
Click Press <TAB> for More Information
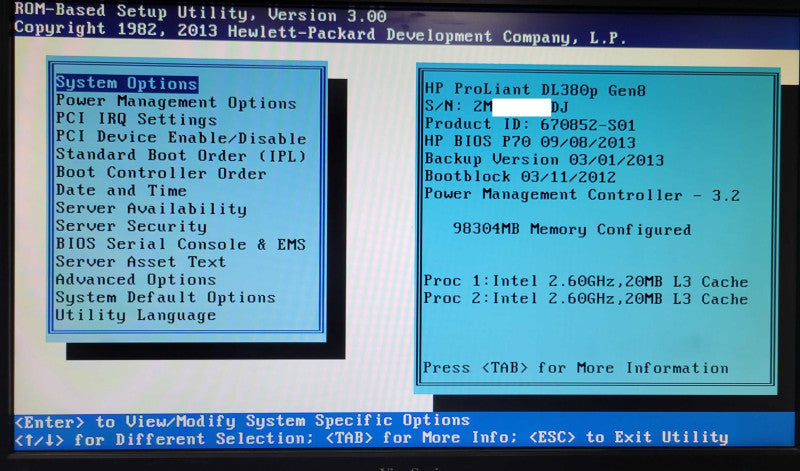[576, 368]
